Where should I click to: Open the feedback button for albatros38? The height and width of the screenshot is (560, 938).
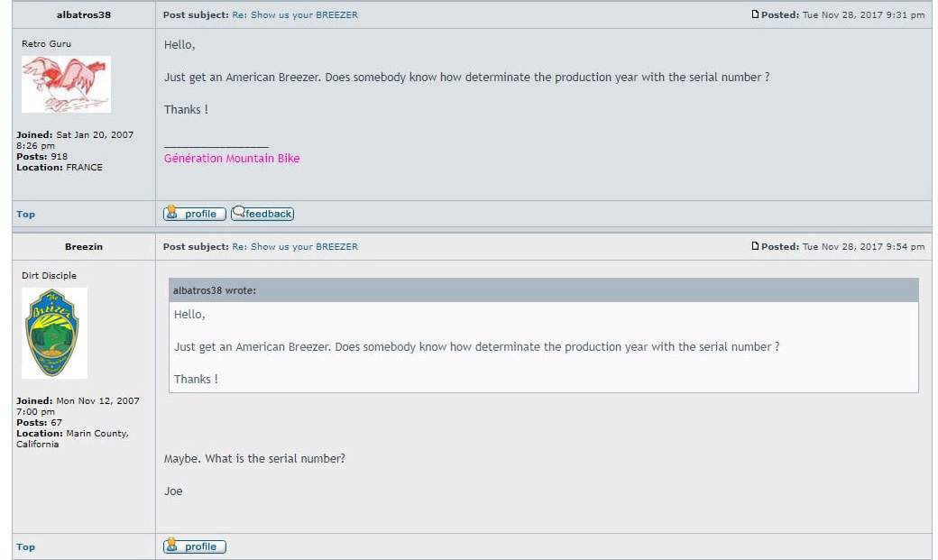click(262, 214)
